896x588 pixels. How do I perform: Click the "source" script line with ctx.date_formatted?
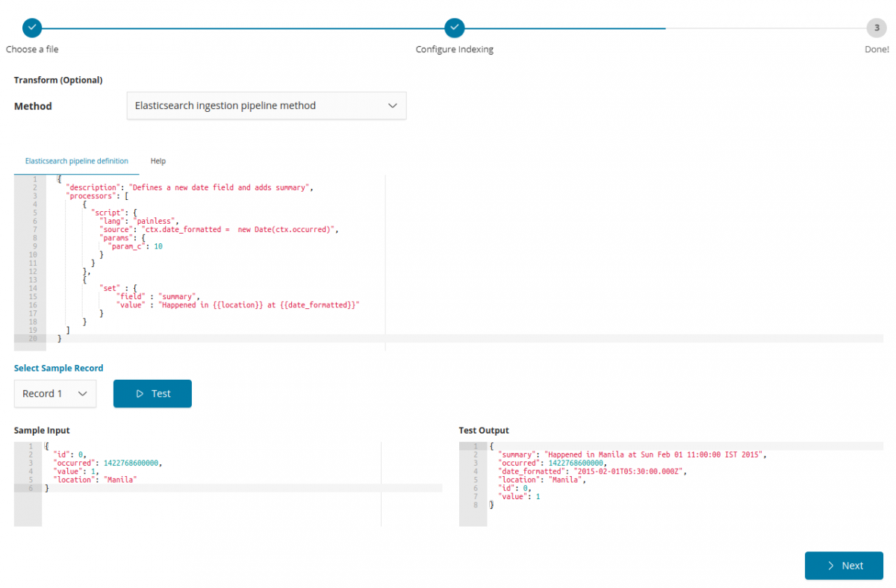click(220, 229)
